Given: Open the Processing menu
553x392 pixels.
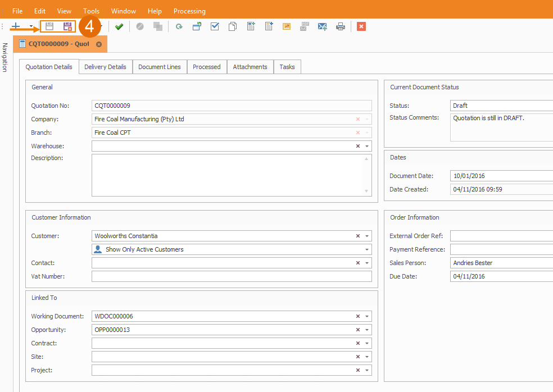Looking at the screenshot, I should click(x=189, y=11).
